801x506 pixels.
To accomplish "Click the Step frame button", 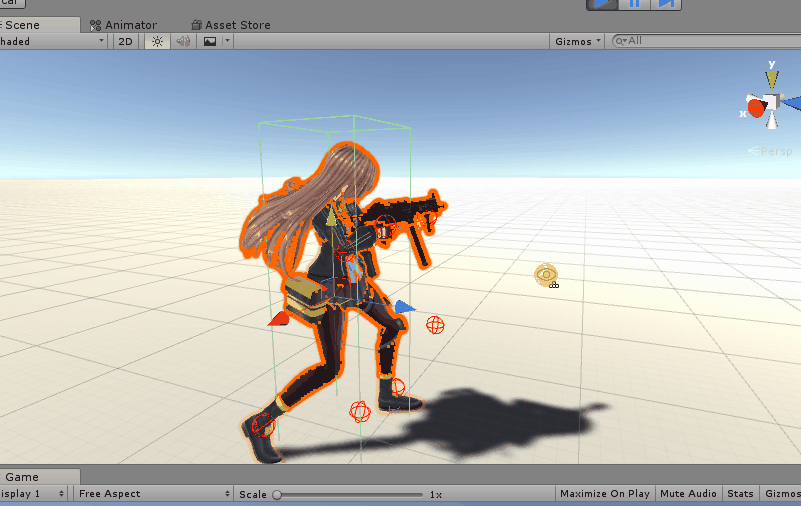I will tap(665, 4).
